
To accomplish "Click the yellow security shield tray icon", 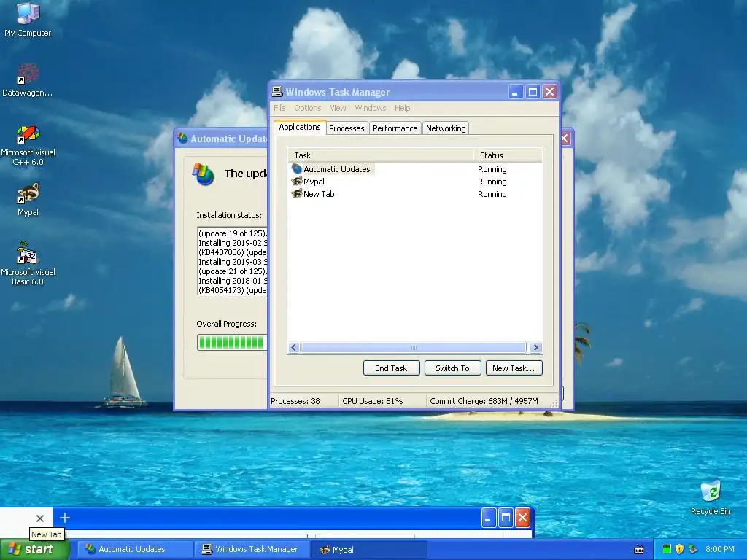I will click(679, 549).
